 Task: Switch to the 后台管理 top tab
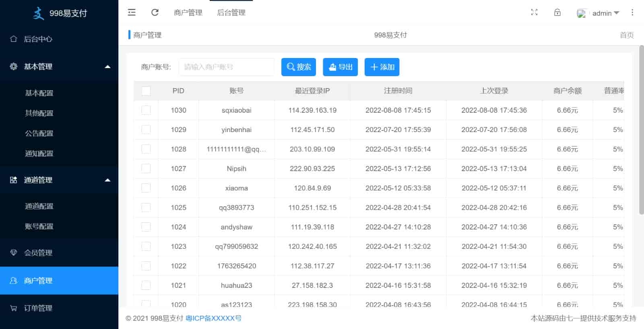click(231, 12)
